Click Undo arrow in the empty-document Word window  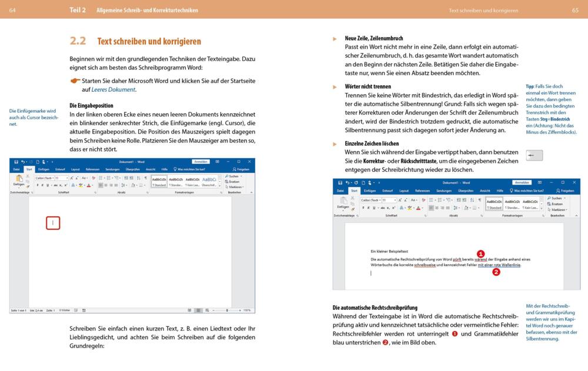[23, 162]
